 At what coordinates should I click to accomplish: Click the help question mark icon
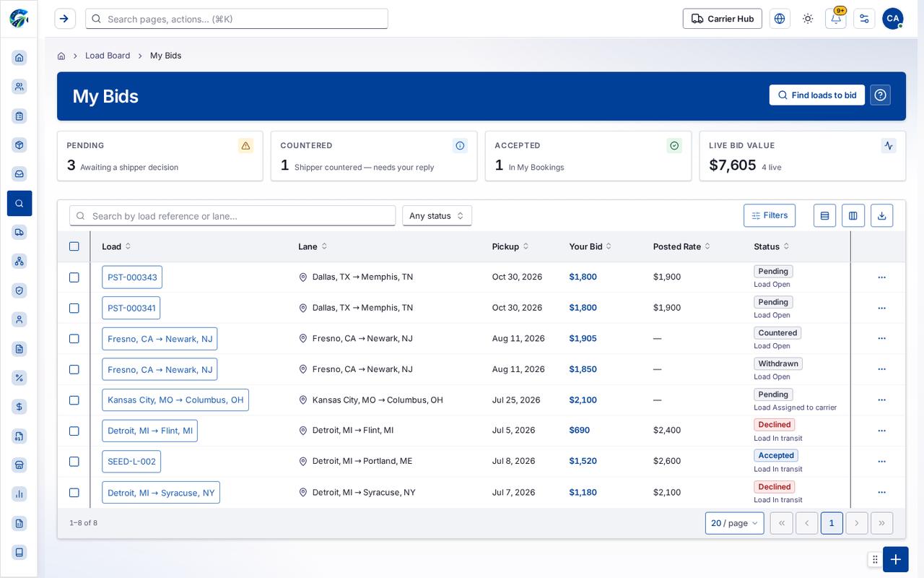880,95
